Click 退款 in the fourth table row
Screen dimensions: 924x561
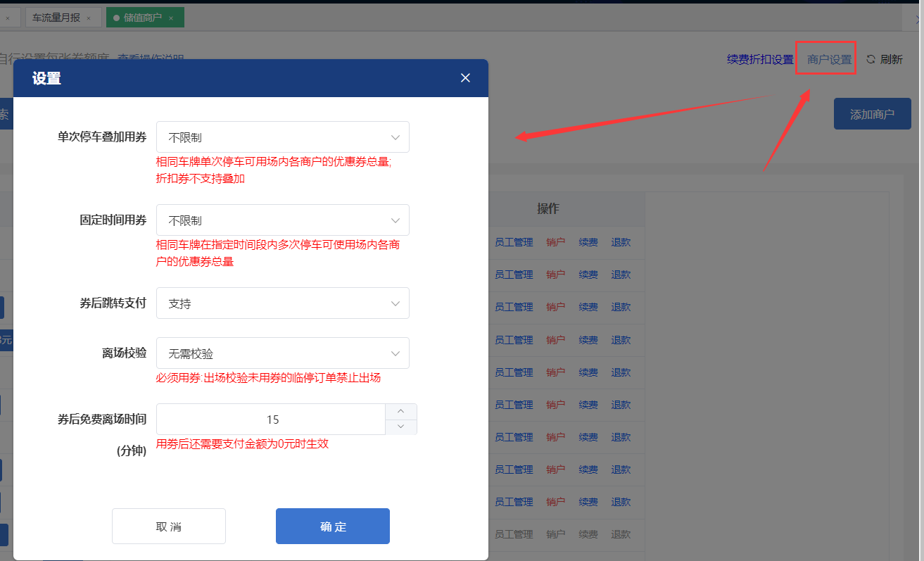tap(621, 339)
